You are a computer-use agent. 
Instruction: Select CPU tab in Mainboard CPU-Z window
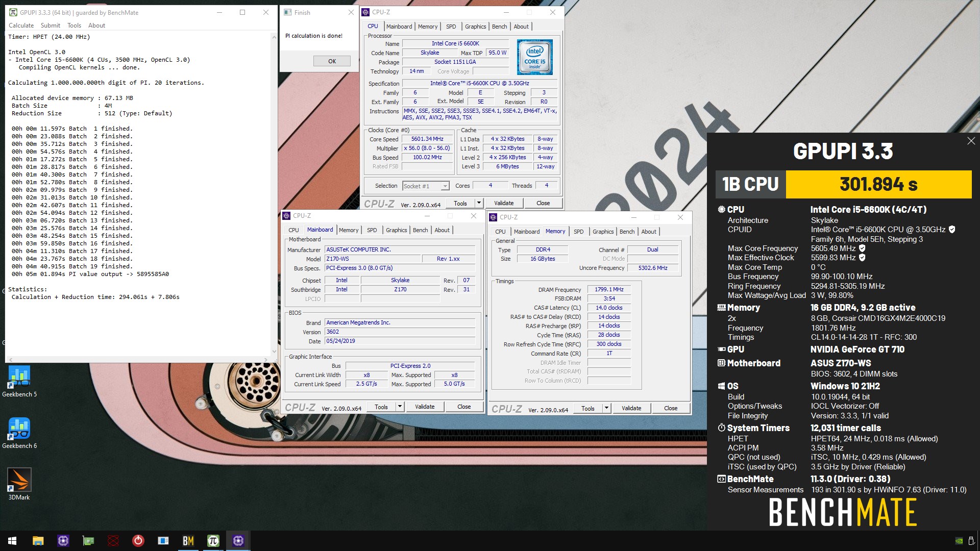294,230
